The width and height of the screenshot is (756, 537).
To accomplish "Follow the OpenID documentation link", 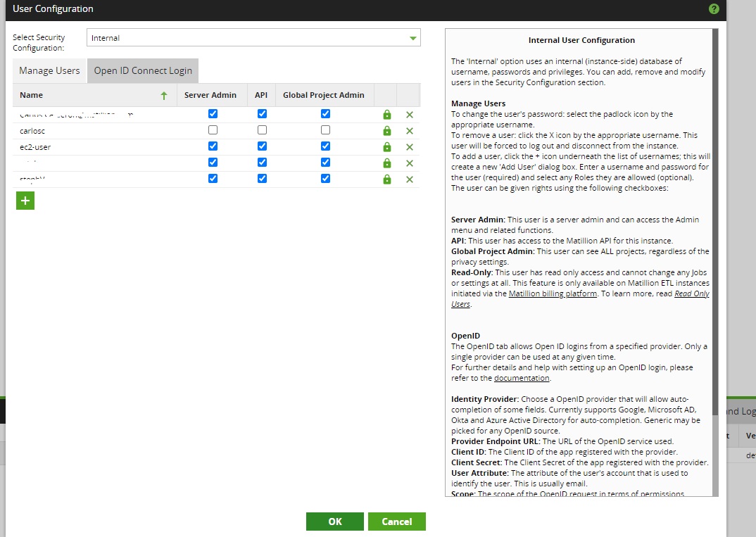I will (522, 378).
